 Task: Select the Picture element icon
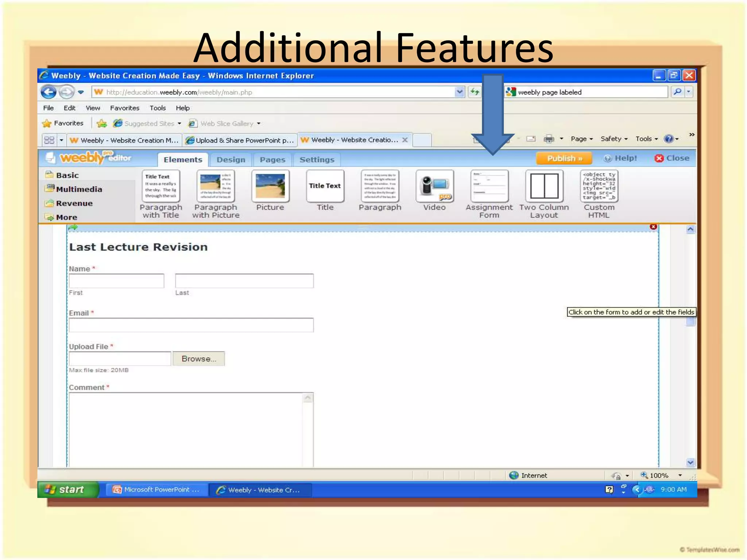click(x=270, y=186)
